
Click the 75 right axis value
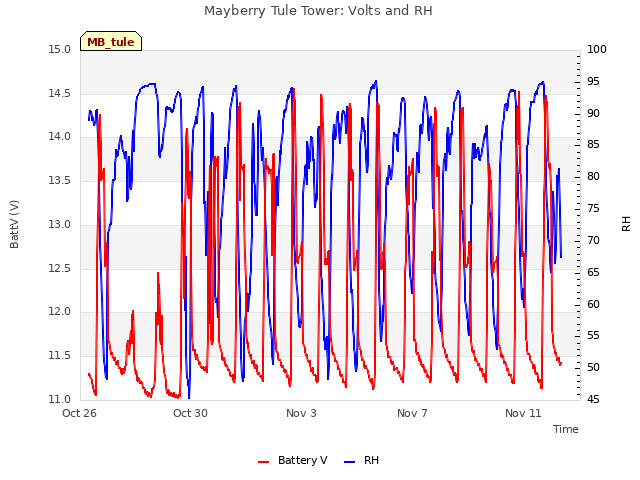click(x=593, y=208)
